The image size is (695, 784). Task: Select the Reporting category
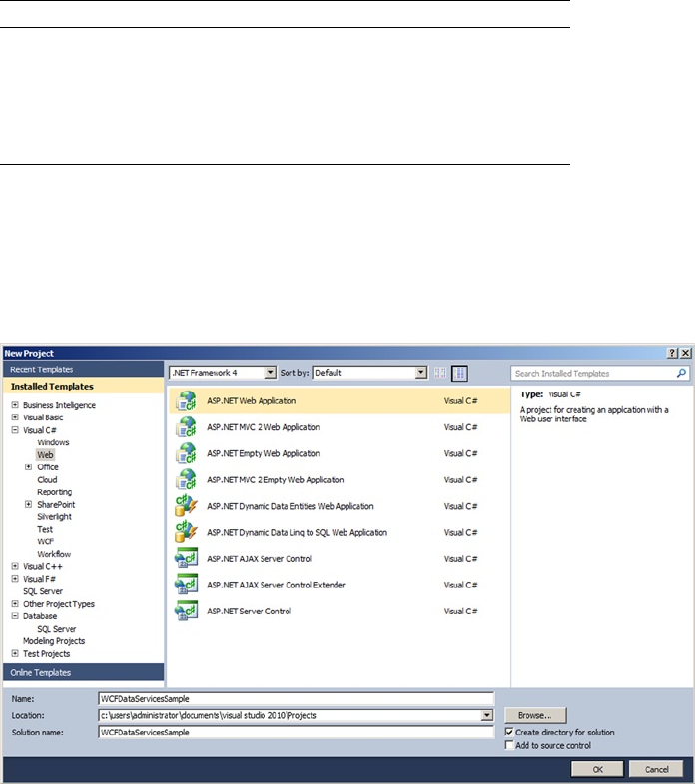click(x=55, y=492)
